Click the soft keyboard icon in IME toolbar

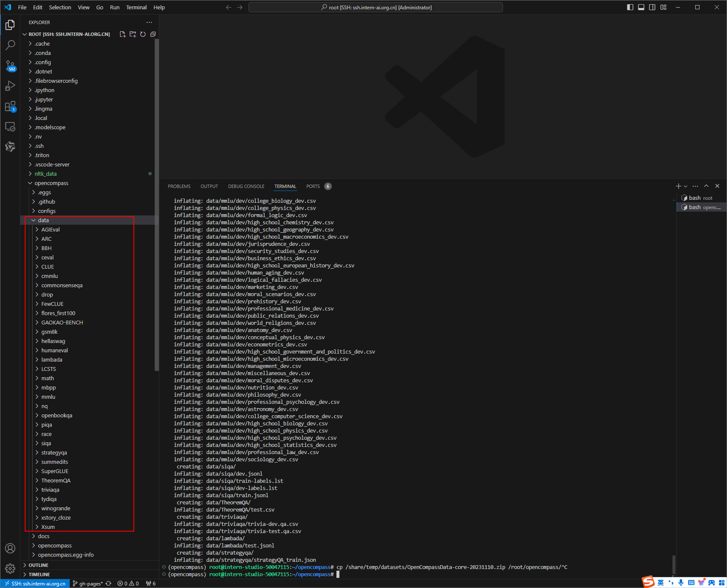[x=691, y=583]
